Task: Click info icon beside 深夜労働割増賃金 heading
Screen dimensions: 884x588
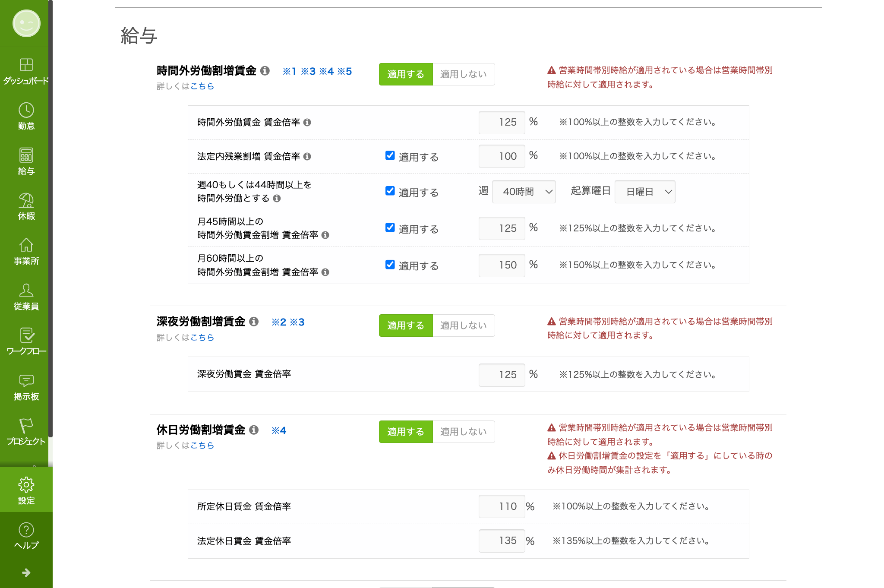Action: point(254,321)
